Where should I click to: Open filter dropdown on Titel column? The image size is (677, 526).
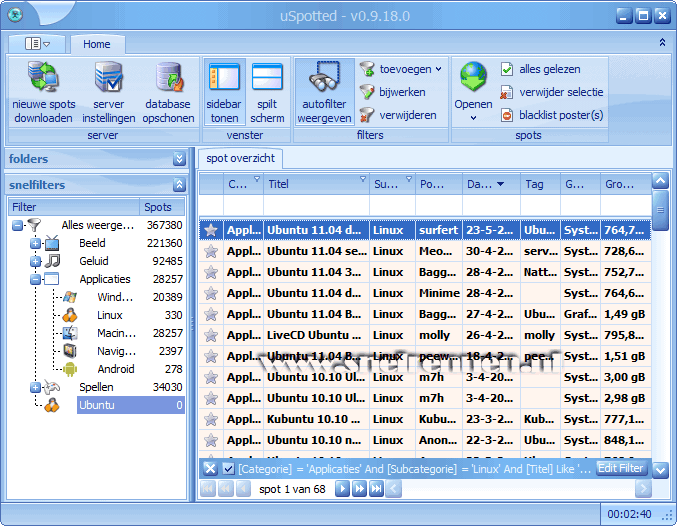363,178
